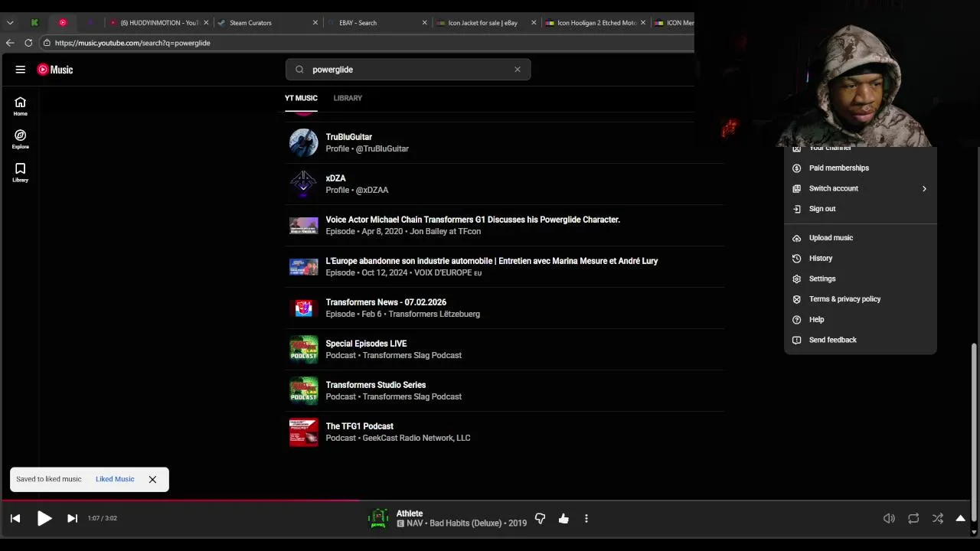Click the search magnifier icon

click(x=299, y=70)
